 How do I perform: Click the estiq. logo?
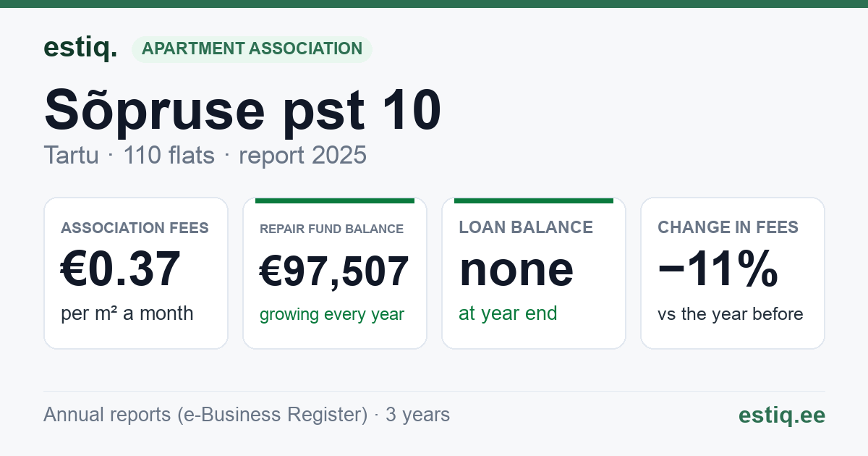[x=80, y=48]
